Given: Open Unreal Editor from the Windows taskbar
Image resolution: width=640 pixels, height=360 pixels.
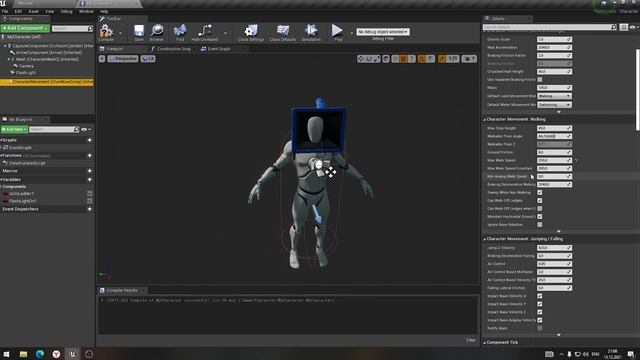Looking at the screenshot, I should click(x=72, y=354).
